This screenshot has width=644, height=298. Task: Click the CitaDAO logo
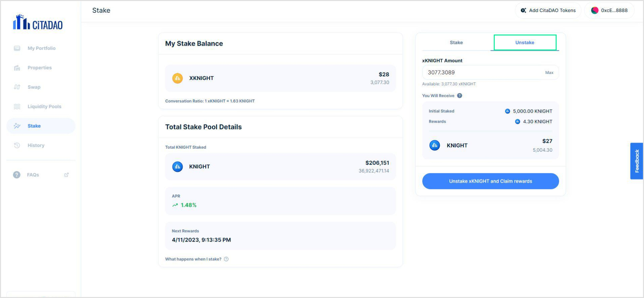tap(38, 22)
